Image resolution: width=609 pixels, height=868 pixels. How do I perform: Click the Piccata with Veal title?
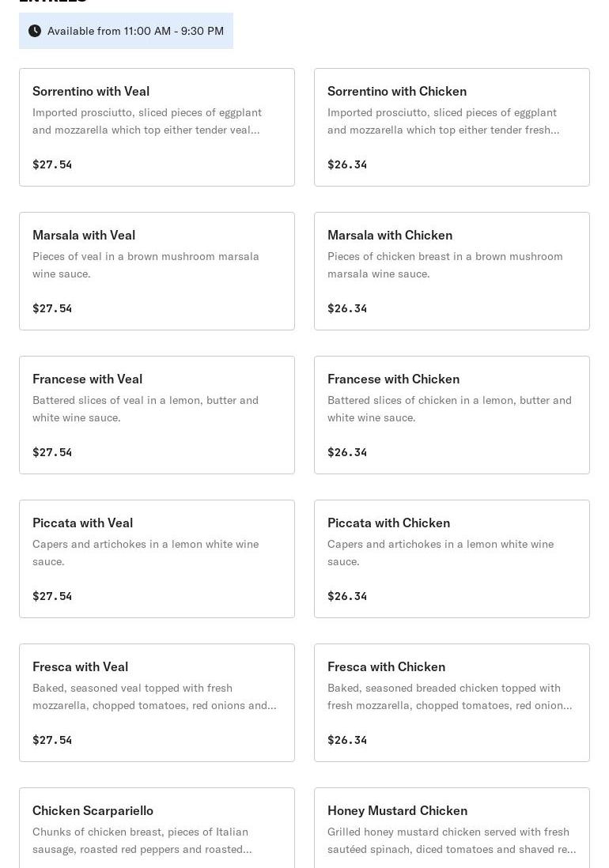point(83,523)
